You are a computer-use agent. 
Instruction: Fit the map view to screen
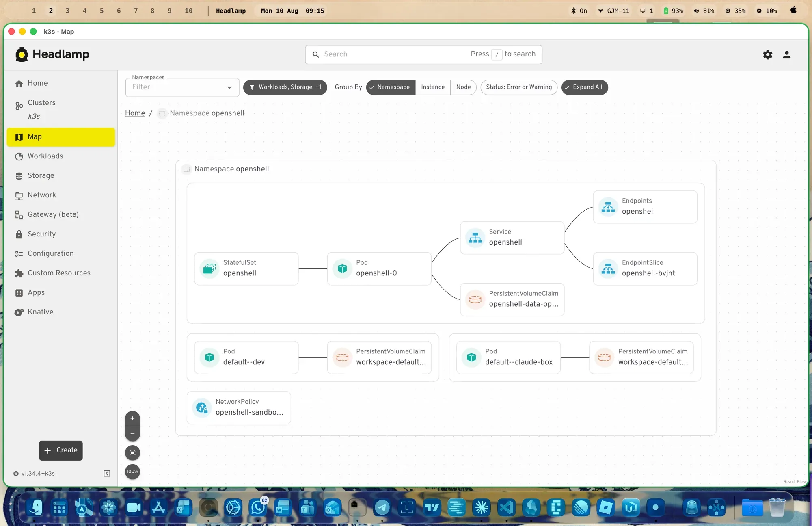tap(132, 452)
